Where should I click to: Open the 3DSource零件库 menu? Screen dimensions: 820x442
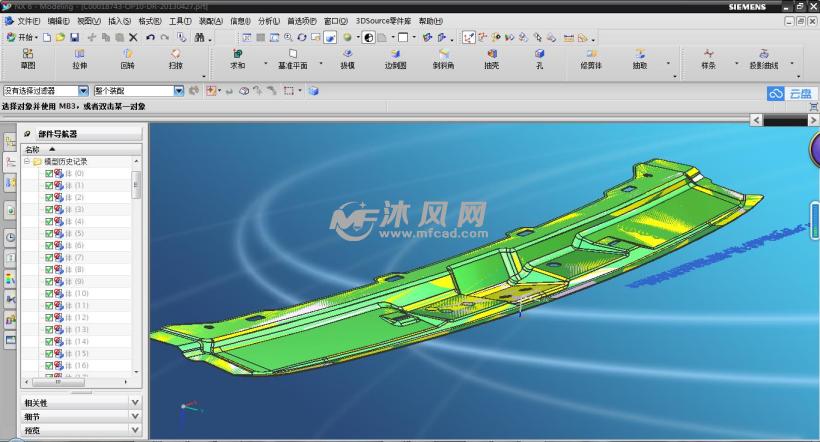tap(383, 21)
